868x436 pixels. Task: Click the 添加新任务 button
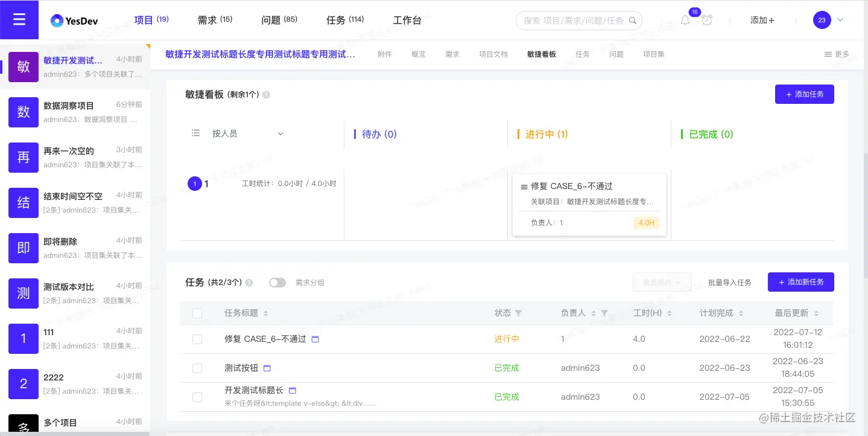click(800, 282)
